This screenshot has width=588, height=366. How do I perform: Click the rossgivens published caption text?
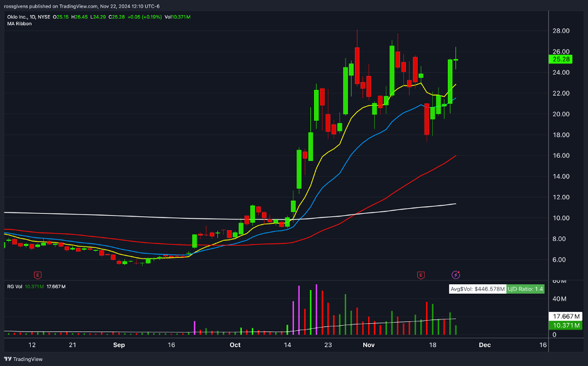[x=82, y=6]
